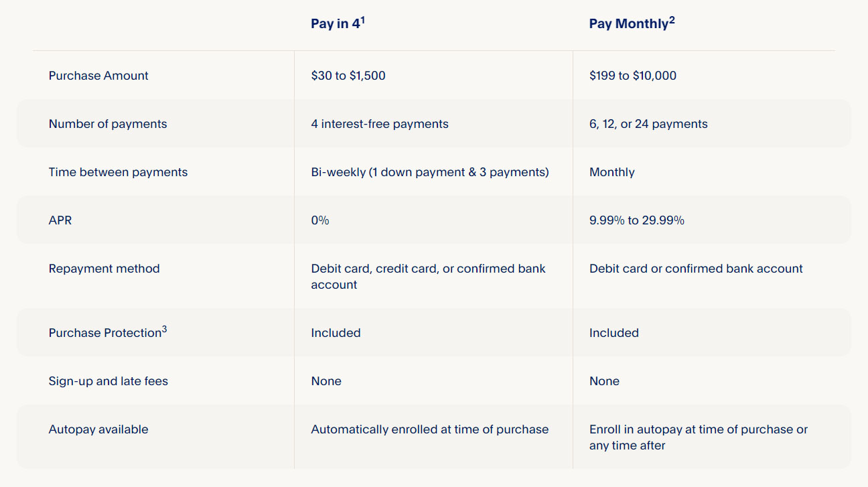The width and height of the screenshot is (868, 487).
Task: Click the Sign-up and late fees label
Action: [x=108, y=381]
